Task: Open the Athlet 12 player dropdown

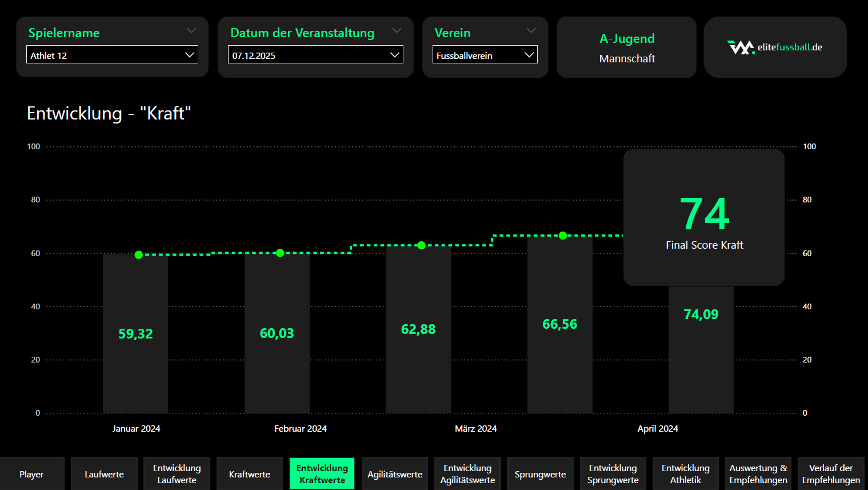Action: click(112, 55)
